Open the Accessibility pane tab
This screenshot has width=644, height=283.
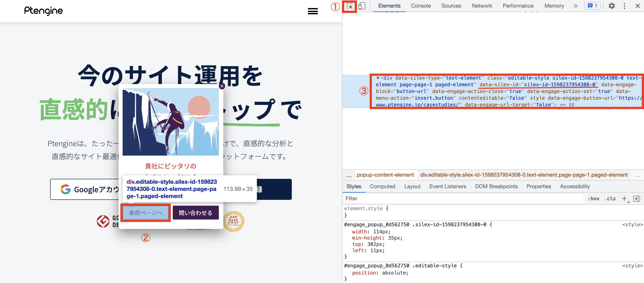coord(575,187)
